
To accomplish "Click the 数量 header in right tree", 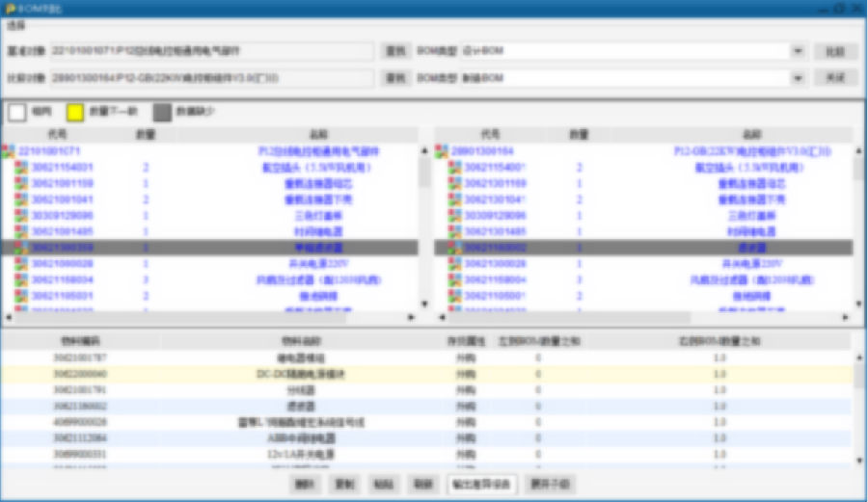I will point(579,134).
